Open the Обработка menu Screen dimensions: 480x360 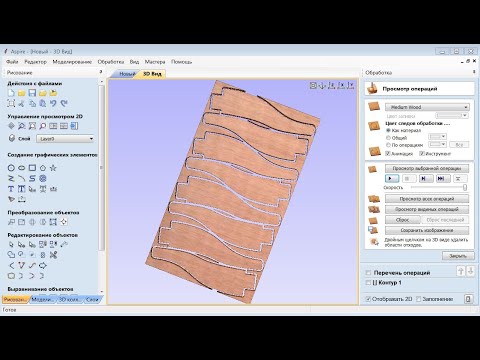coord(111,62)
